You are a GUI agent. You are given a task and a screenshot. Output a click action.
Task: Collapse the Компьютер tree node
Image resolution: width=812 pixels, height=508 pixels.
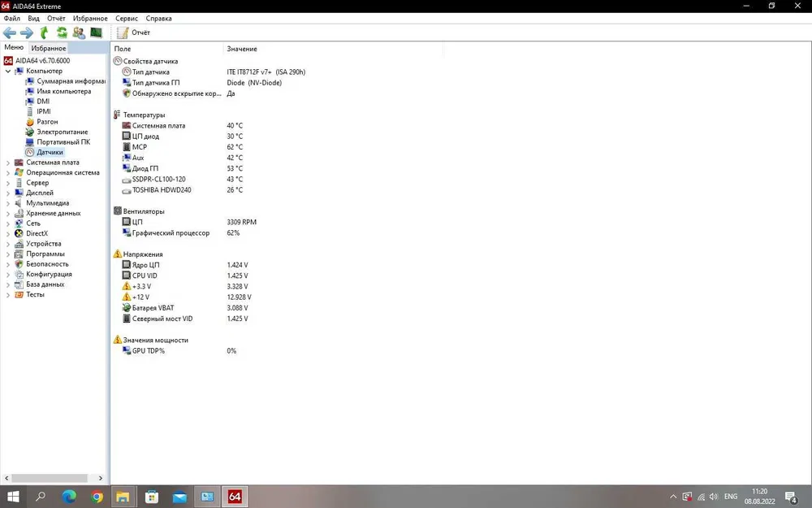click(x=8, y=71)
